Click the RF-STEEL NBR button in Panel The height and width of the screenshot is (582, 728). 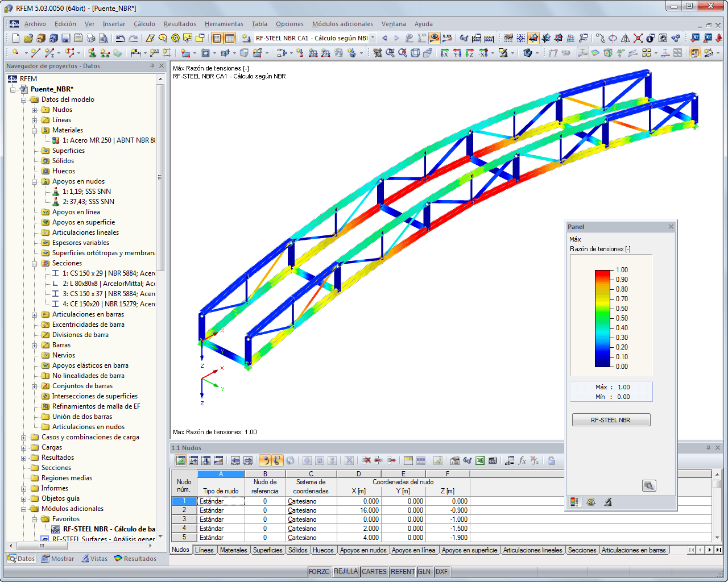(611, 420)
